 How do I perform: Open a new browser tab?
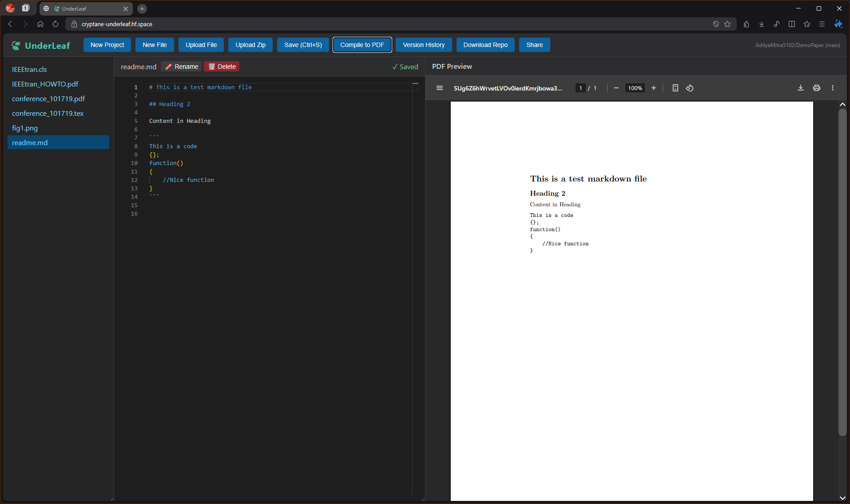point(142,8)
